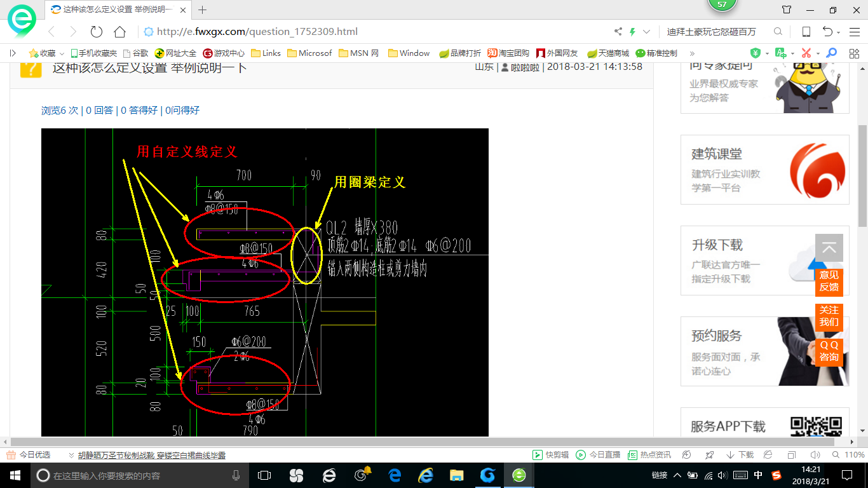This screenshot has height=488, width=868.
Task: Open the MSN 网 bookmark folder
Action: [x=359, y=53]
